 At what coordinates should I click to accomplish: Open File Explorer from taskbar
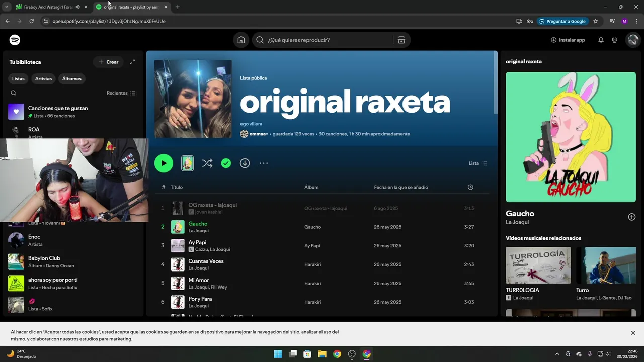click(322, 354)
